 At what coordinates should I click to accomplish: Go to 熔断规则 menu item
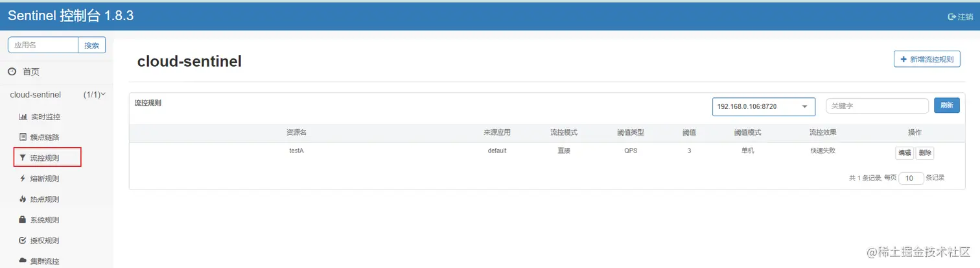click(45, 178)
